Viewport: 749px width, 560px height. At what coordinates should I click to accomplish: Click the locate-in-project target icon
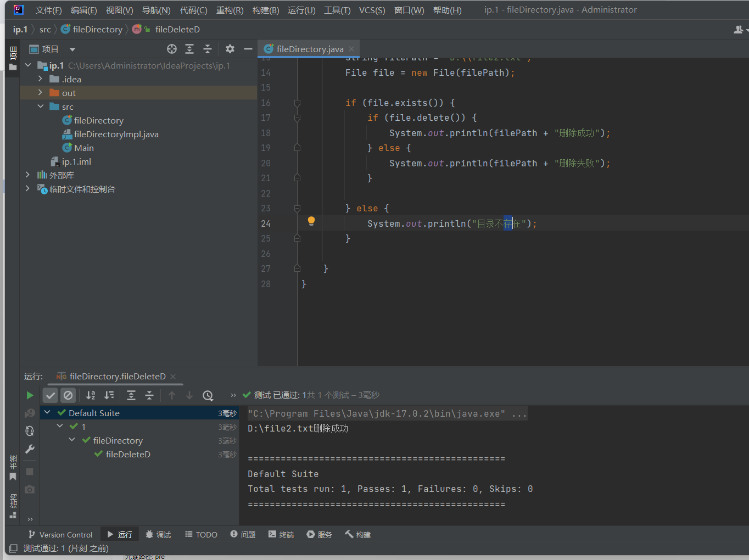[x=172, y=49]
